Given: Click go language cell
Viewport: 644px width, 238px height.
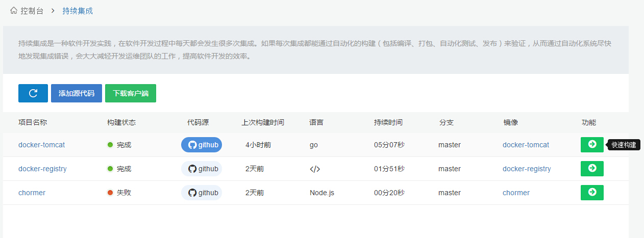Looking at the screenshot, I should pos(314,145).
